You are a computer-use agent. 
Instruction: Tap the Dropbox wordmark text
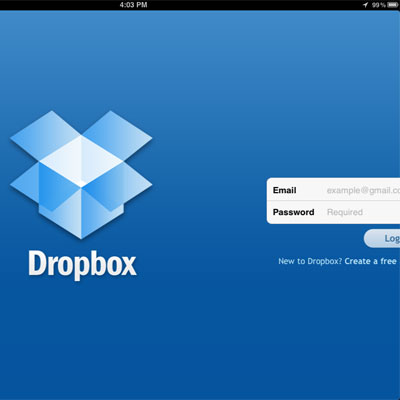82,265
